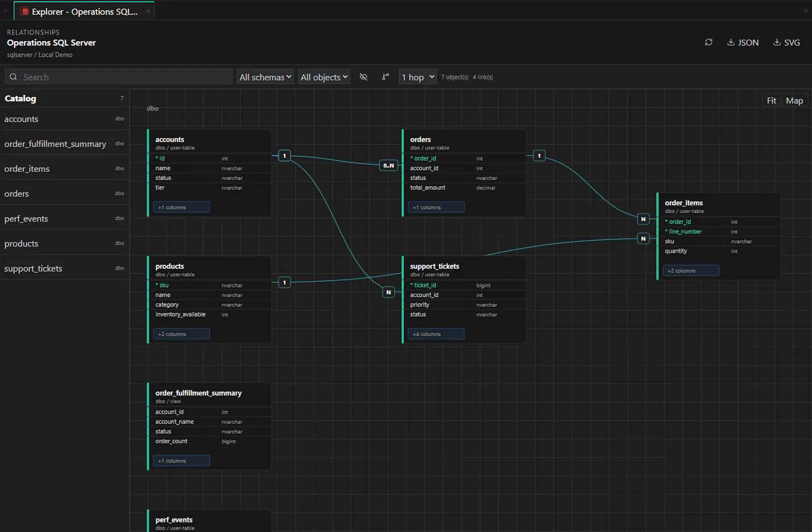This screenshot has height=532, width=812.
Task: Click the line_number column in order_items
Action: (720, 232)
